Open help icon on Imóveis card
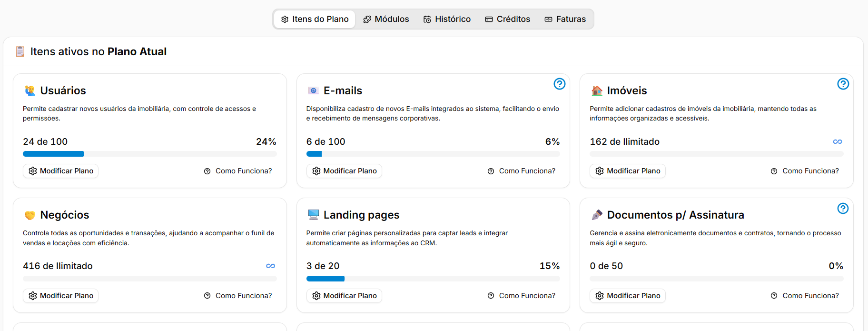868x331 pixels. 843,84
